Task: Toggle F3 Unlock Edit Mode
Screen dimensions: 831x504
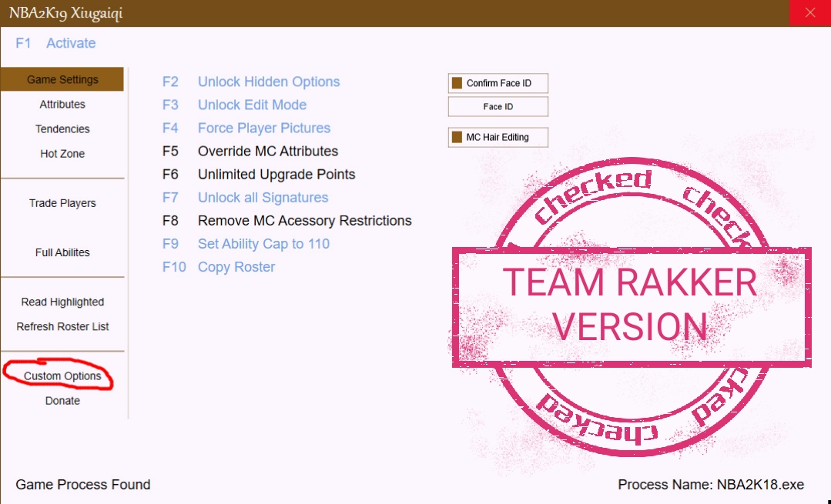Action: coord(234,105)
